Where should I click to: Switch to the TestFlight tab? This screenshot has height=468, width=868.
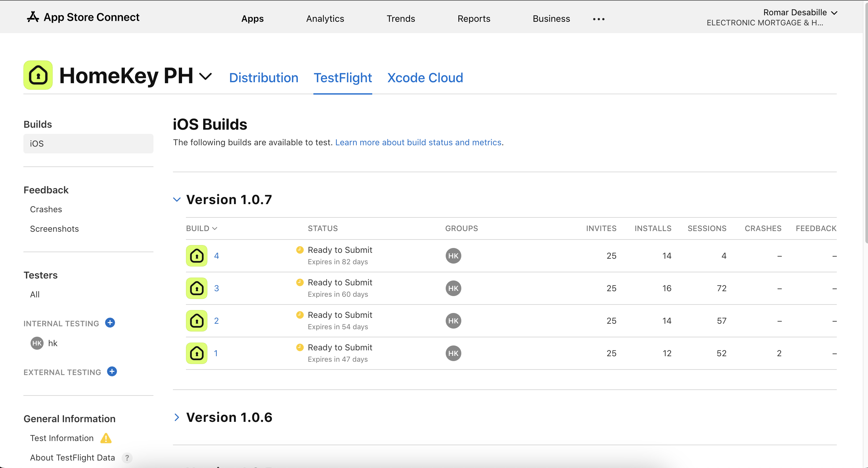click(343, 78)
